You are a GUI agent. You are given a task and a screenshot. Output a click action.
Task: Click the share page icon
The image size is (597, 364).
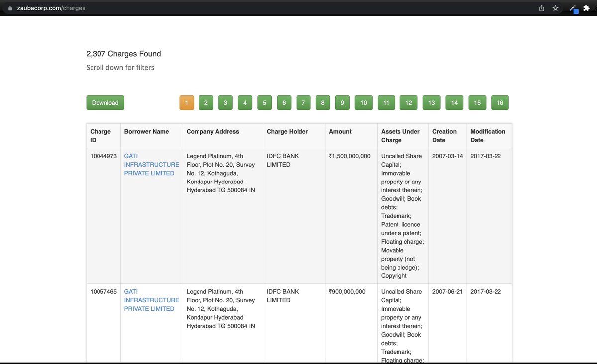[542, 8]
